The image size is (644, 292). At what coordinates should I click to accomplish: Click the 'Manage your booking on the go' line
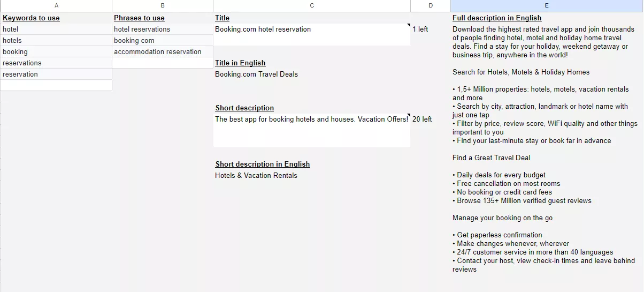[x=503, y=218]
